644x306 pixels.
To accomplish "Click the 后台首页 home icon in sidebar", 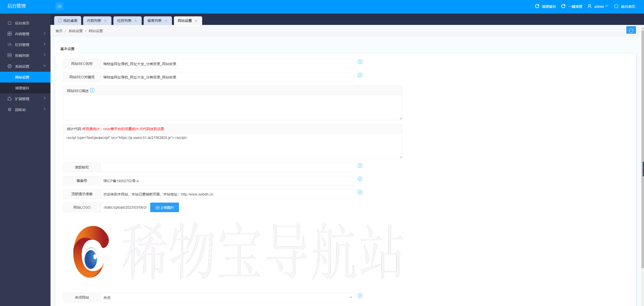I will [10, 23].
